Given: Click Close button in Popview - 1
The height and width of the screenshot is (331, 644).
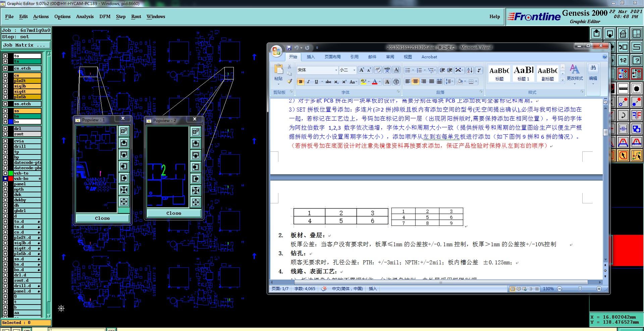Looking at the screenshot, I should (x=102, y=218).
